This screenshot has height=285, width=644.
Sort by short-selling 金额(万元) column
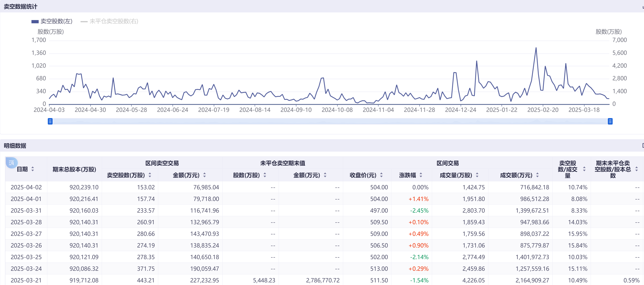[x=205, y=175]
